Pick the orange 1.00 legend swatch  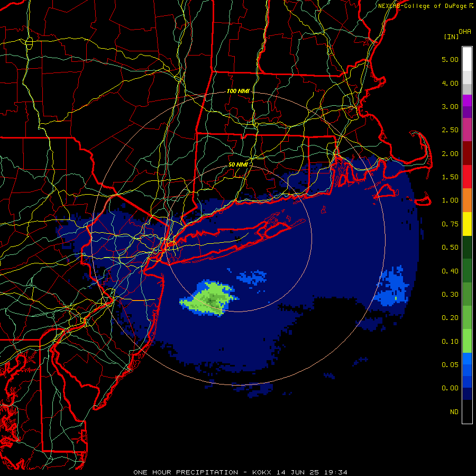pyautogui.click(x=467, y=200)
